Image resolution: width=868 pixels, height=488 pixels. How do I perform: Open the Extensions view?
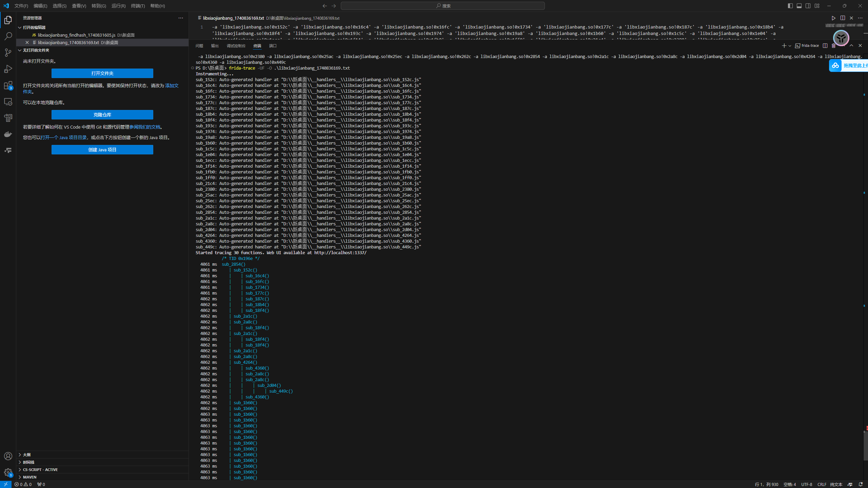8,86
